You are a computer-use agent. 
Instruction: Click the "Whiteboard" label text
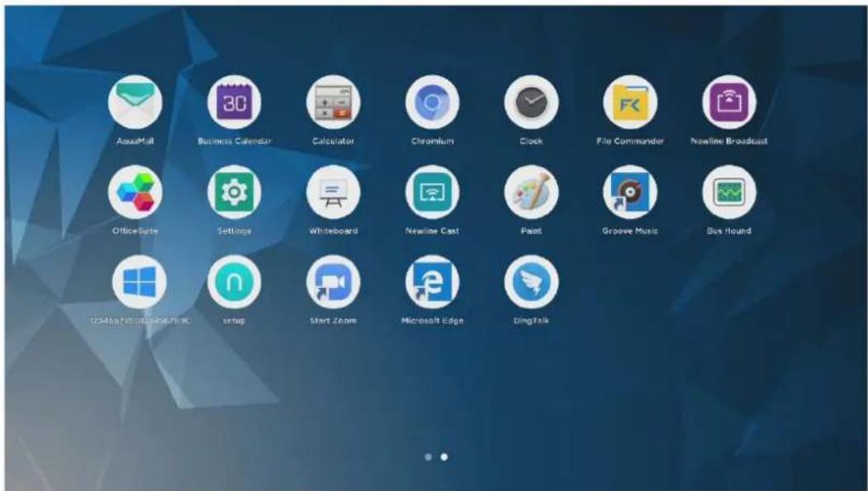[x=334, y=230]
